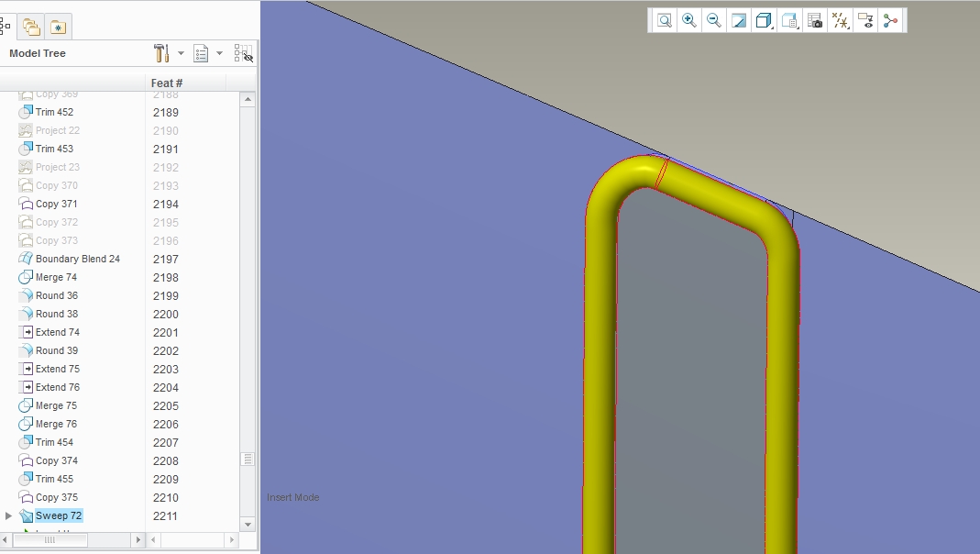Image resolution: width=980 pixels, height=554 pixels.
Task: Select Sweep 72 in the model tree
Action: coord(59,515)
